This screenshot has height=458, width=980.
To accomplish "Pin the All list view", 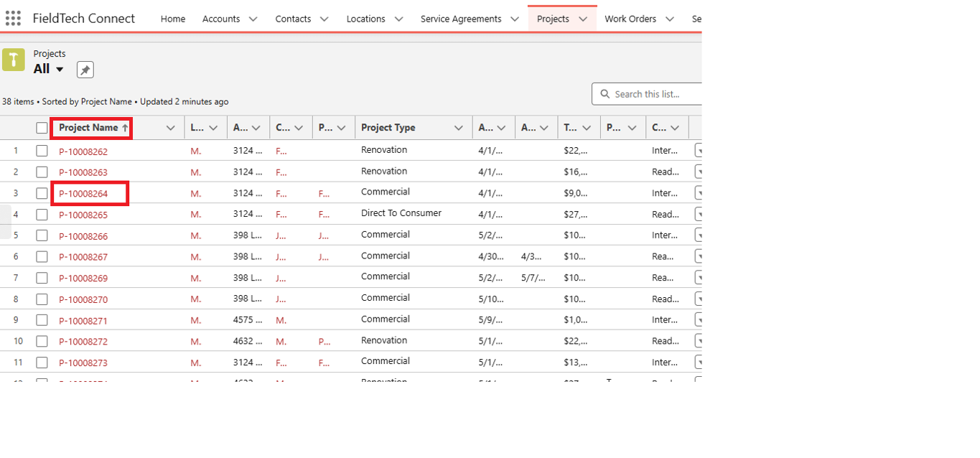I will coord(85,70).
